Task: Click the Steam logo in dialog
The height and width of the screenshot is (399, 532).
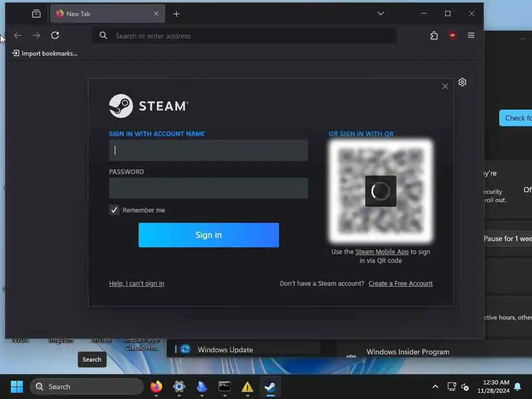Action: click(x=148, y=106)
